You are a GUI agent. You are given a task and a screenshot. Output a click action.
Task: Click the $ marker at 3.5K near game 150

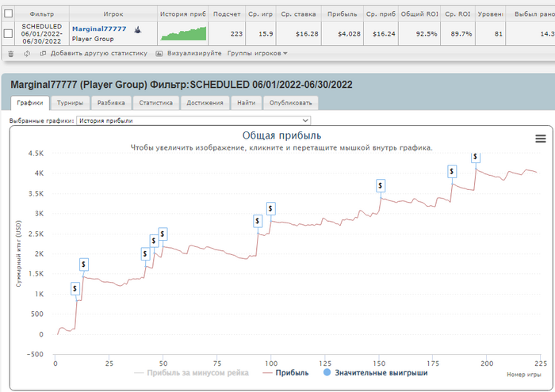[381, 185]
